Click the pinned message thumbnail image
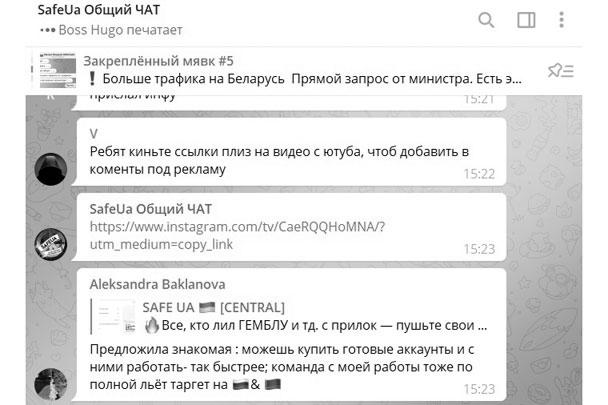 pos(58,70)
